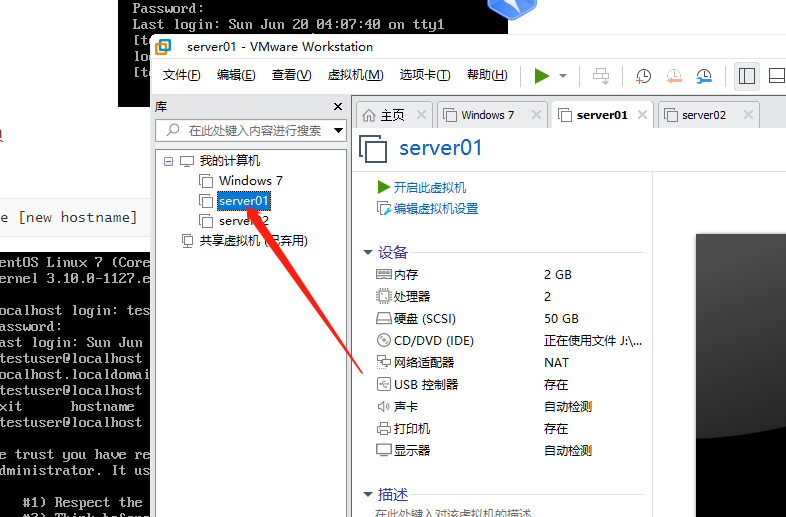Click the USB 控制器 device icon
Viewport: 786px width, 517px height.
coord(383,384)
